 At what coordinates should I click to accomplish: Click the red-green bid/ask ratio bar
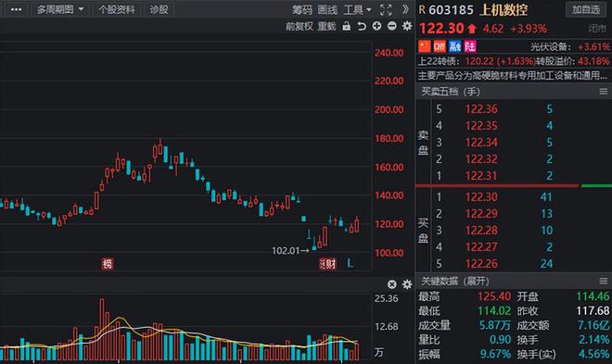pyautogui.click(x=514, y=186)
